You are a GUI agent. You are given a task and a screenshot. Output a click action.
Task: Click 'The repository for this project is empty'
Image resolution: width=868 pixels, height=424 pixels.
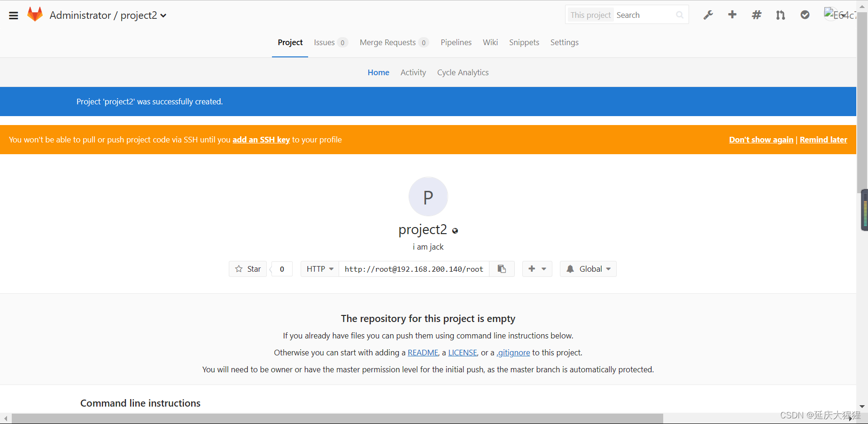click(428, 319)
